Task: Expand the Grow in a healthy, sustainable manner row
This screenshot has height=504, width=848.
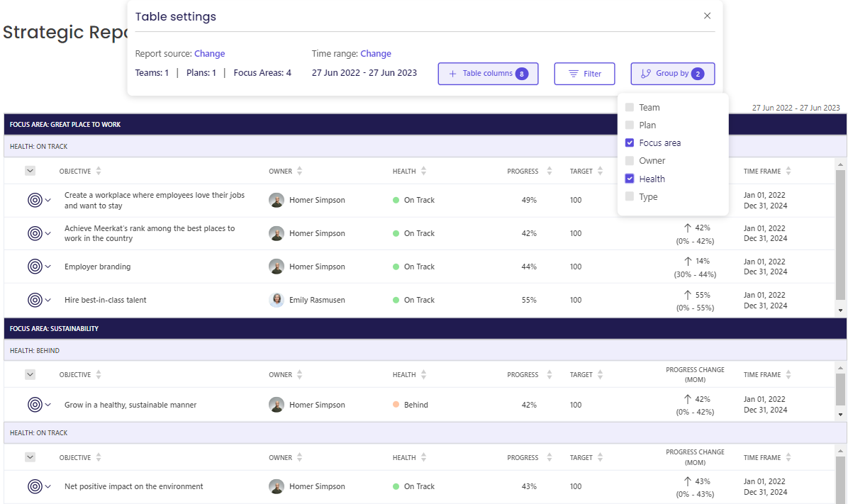Action: [x=48, y=405]
